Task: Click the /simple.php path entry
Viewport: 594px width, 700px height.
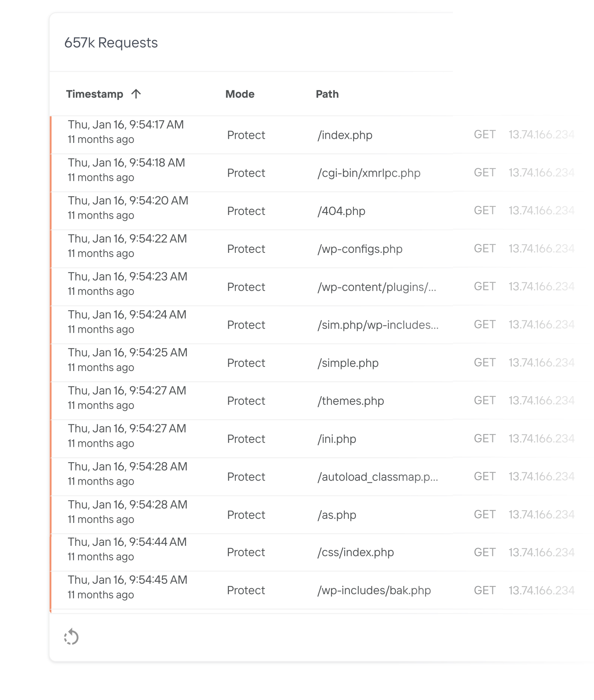Action: [x=348, y=363]
